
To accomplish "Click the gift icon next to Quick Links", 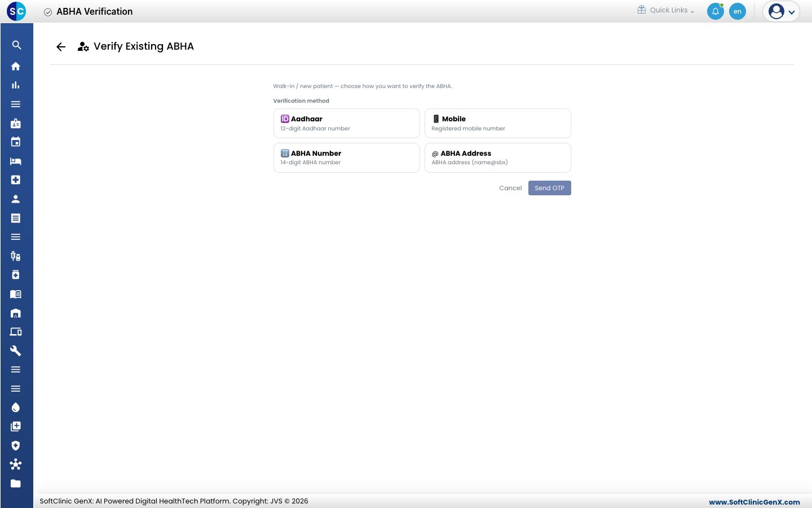I will (642, 10).
